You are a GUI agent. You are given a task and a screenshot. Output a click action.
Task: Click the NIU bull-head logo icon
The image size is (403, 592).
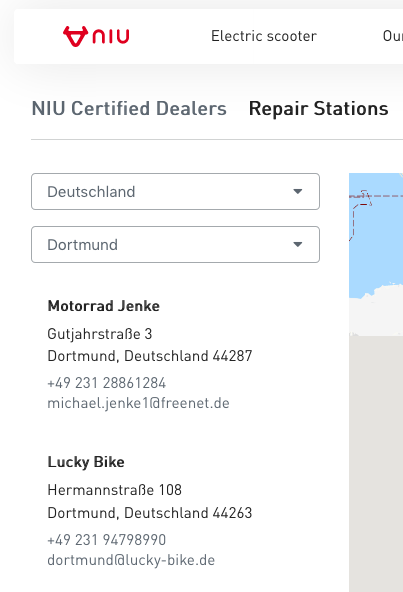click(76, 36)
